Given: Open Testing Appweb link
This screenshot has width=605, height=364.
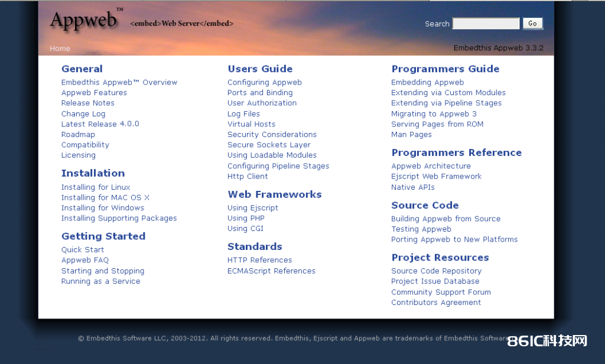Looking at the screenshot, I should [421, 229].
